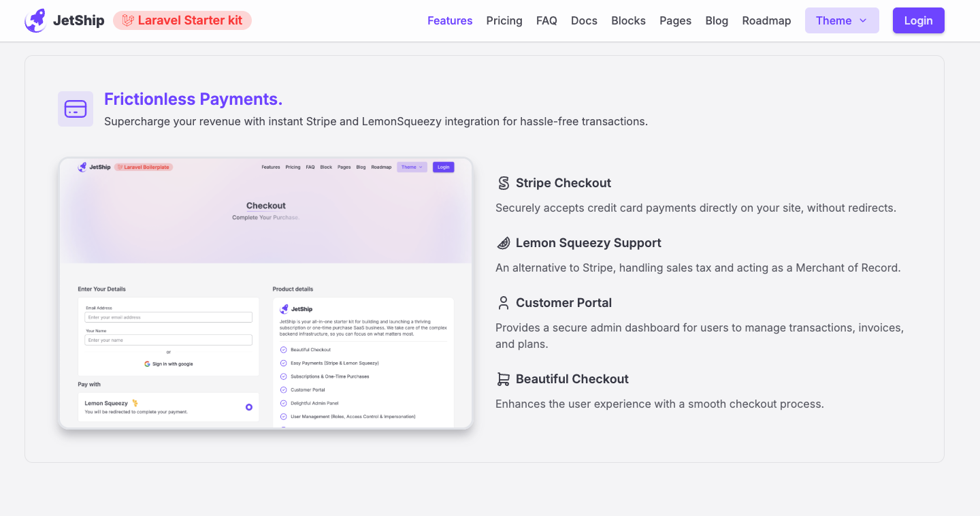The height and width of the screenshot is (516, 980).
Task: Click the Laravel Starter kit badge
Action: pos(182,20)
